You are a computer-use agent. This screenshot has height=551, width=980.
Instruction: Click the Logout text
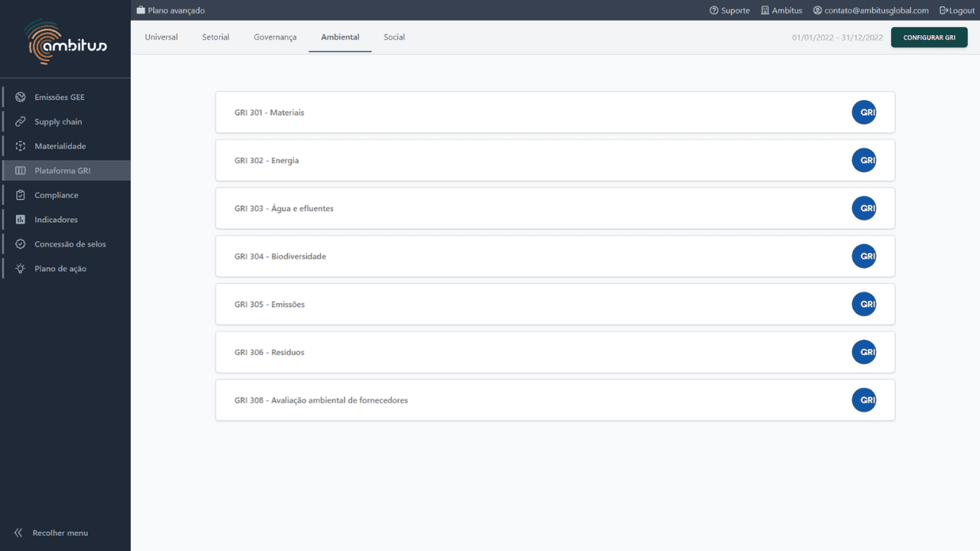[962, 11]
